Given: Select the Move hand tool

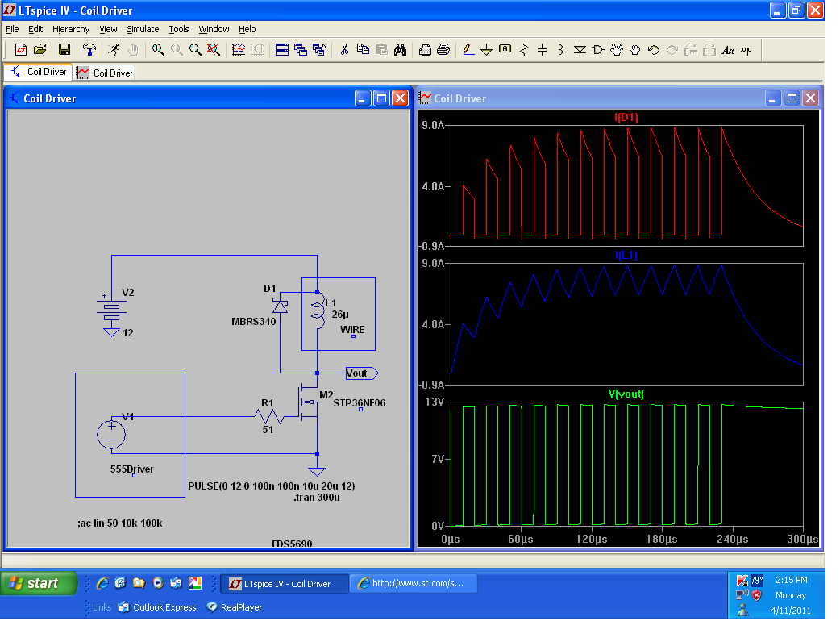Looking at the screenshot, I should point(617,50).
